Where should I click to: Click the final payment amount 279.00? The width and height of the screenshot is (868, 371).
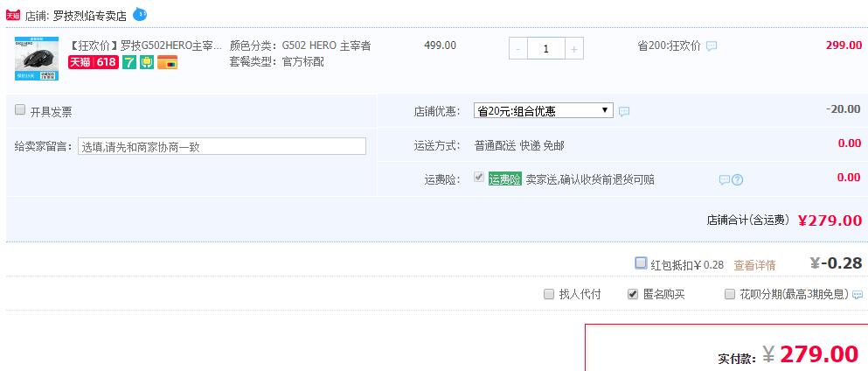[819, 353]
